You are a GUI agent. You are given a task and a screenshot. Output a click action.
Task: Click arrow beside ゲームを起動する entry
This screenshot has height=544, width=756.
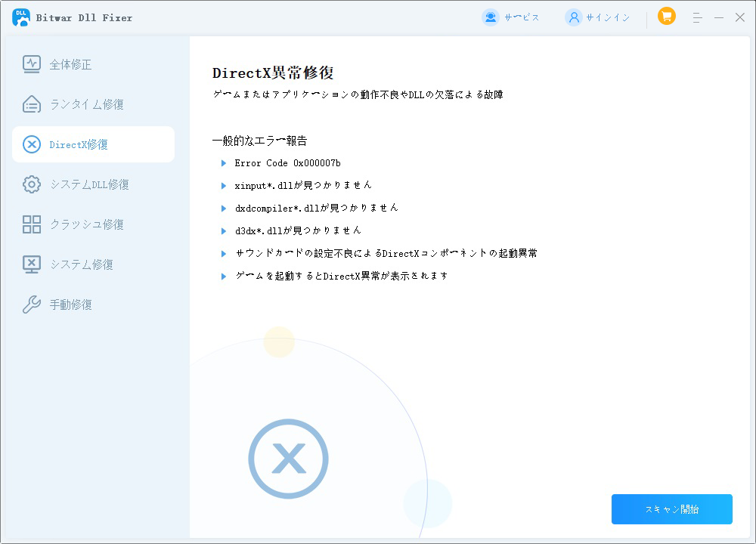[x=224, y=277]
